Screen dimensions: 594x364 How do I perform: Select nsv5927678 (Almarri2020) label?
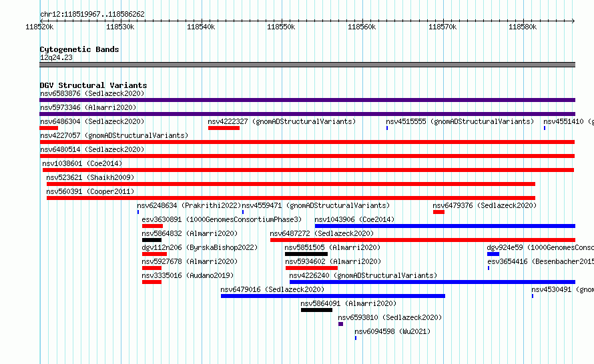tap(190, 261)
